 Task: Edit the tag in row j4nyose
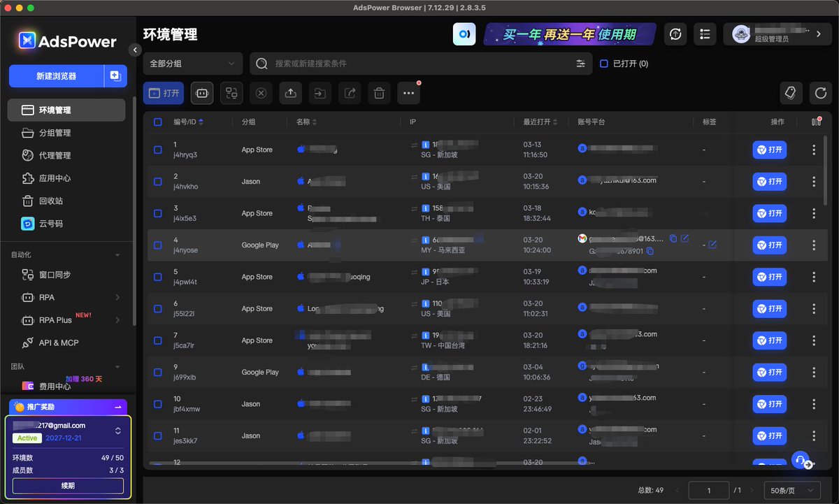click(x=712, y=245)
